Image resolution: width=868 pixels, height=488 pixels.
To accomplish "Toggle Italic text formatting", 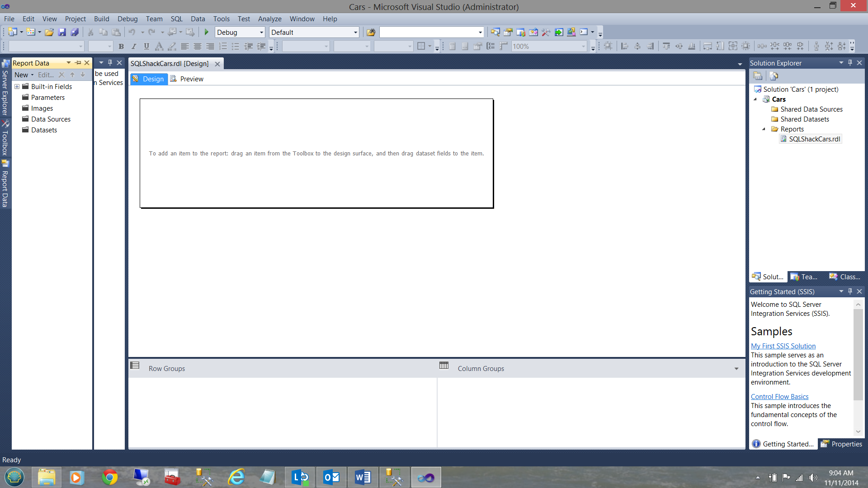I will point(134,46).
